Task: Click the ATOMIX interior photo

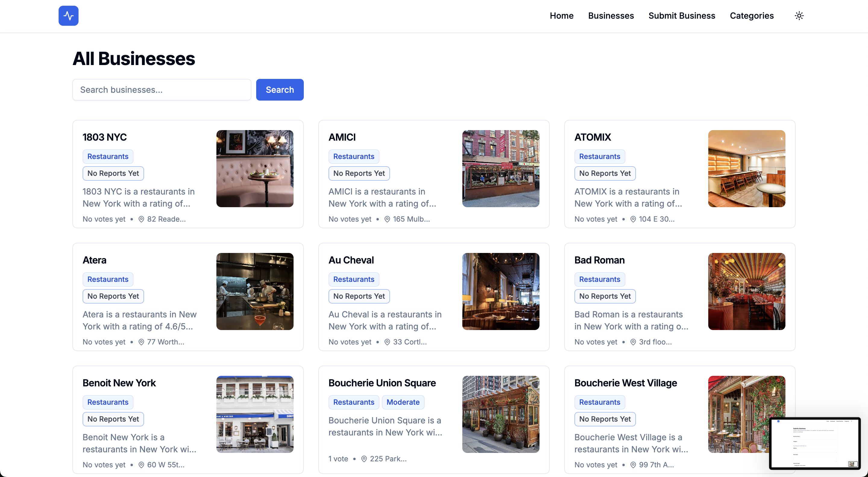Action: pyautogui.click(x=747, y=169)
